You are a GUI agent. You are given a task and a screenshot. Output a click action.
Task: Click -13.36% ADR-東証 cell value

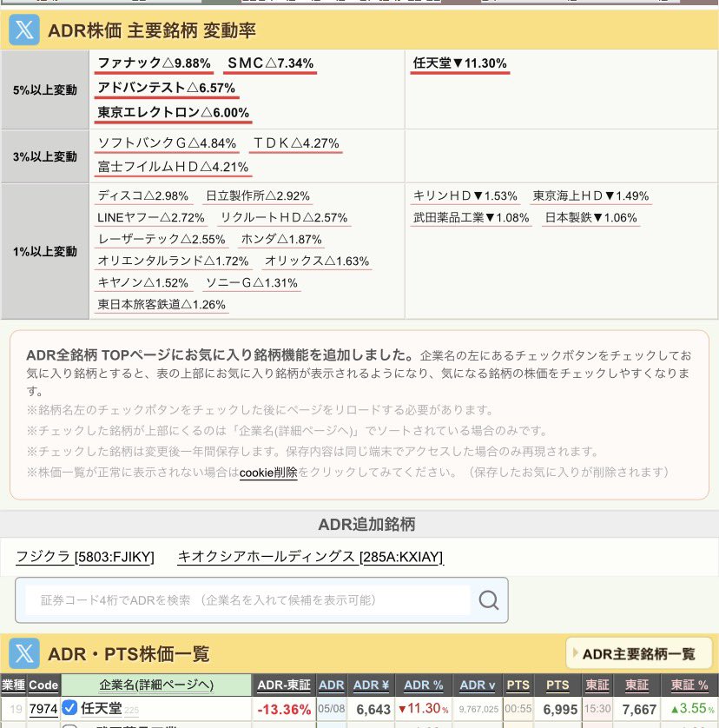(x=284, y=709)
